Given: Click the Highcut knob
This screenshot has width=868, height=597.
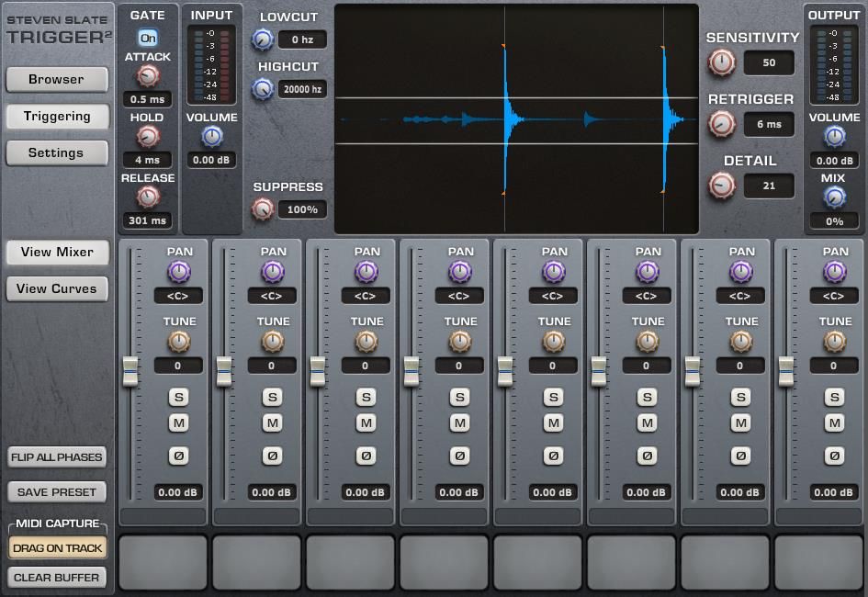Looking at the screenshot, I should point(263,88).
